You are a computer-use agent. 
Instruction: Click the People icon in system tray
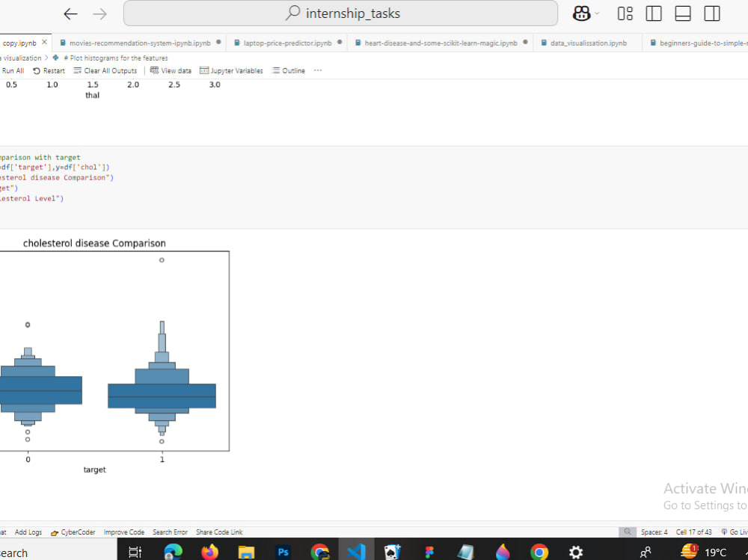click(x=646, y=552)
